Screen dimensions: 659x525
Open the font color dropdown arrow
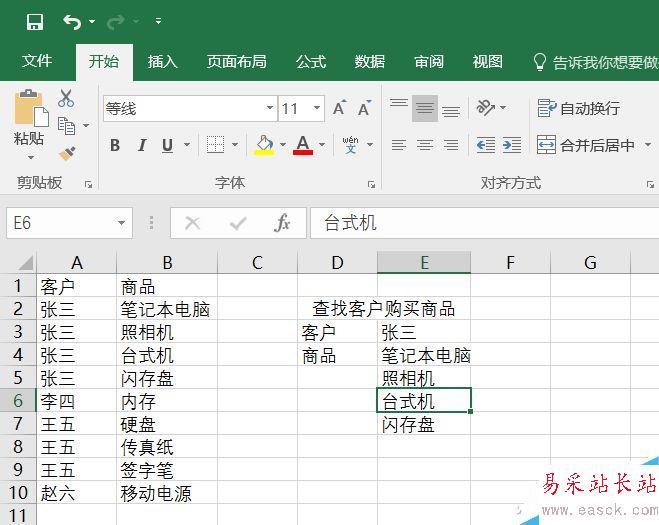(322, 145)
